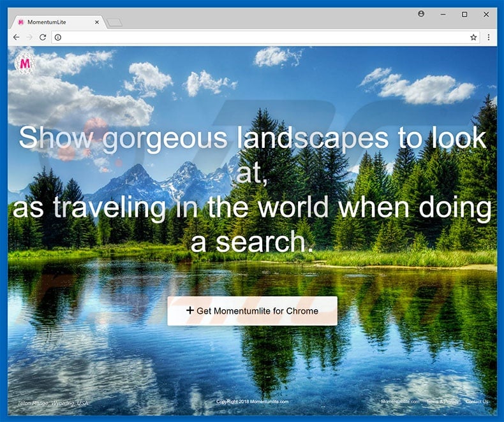Click Get Momentumlite for Chrome button
The height and width of the screenshot is (422, 504).
pyautogui.click(x=253, y=311)
